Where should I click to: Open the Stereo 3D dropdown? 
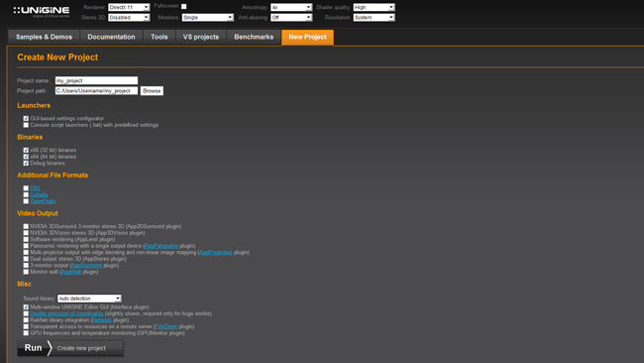tap(129, 18)
